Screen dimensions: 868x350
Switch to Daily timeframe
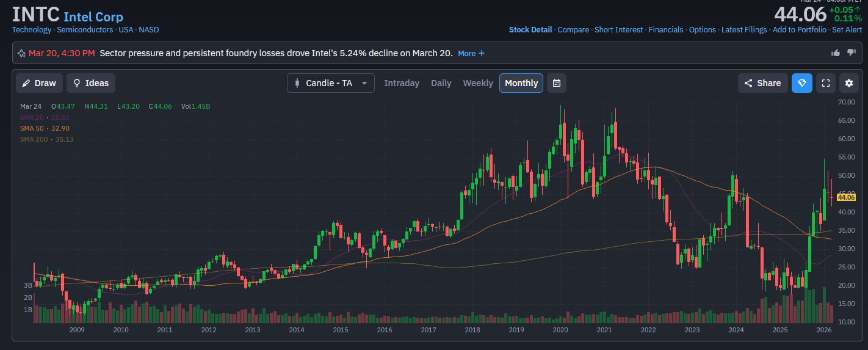click(x=441, y=83)
